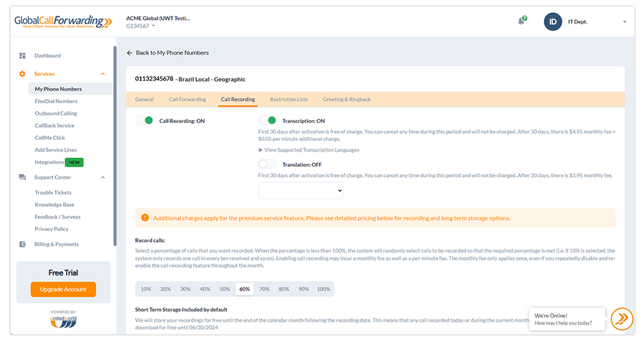The height and width of the screenshot is (342, 644).
Task: Enable the Translation toggle
Action: [267, 165]
